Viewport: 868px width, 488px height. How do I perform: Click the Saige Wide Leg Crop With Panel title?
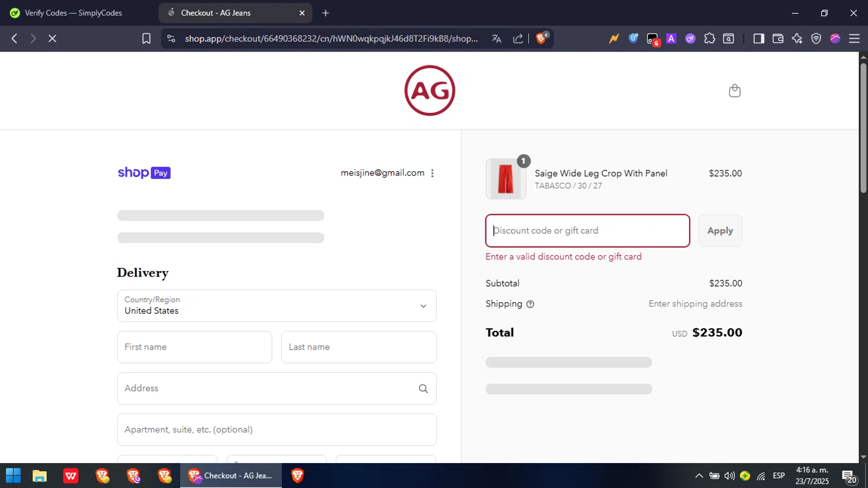[x=601, y=173]
